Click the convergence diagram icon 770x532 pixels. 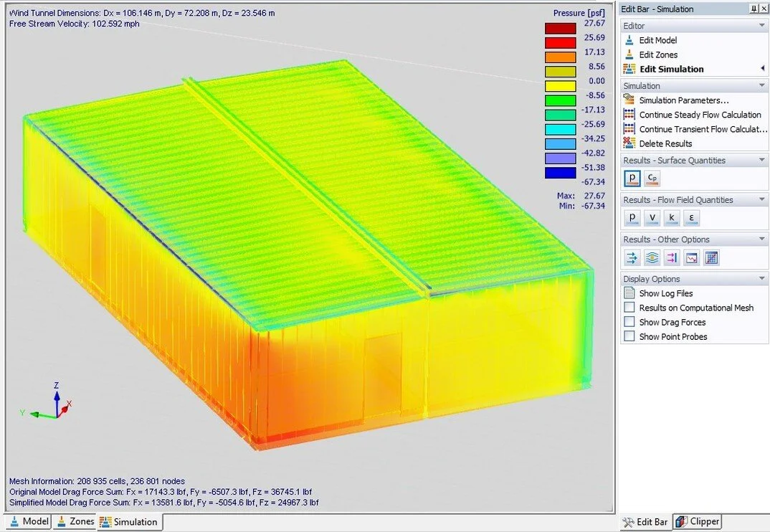pyautogui.click(x=691, y=258)
